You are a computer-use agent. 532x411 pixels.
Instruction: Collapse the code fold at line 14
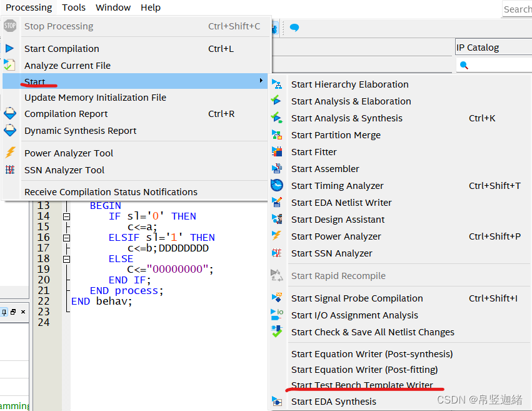coord(66,216)
